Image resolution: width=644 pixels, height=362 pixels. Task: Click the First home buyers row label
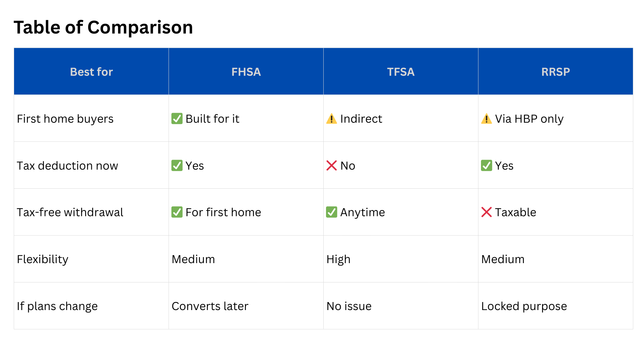tap(65, 119)
